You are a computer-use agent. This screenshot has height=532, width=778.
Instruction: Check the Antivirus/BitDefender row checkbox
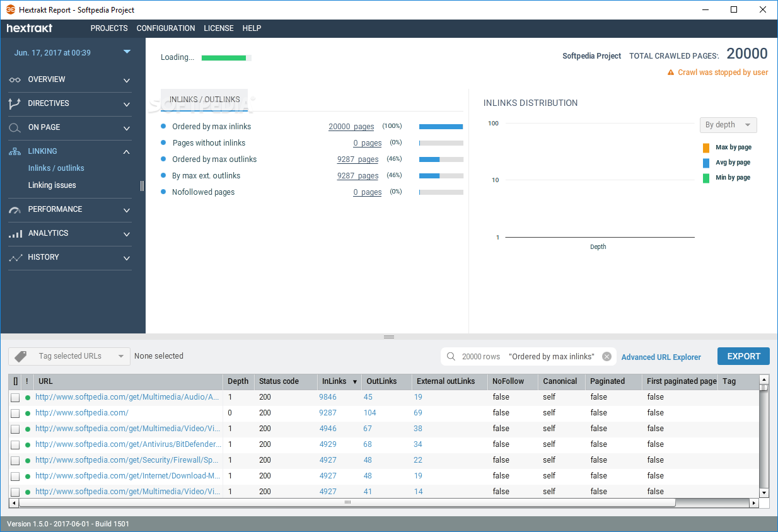(15, 445)
